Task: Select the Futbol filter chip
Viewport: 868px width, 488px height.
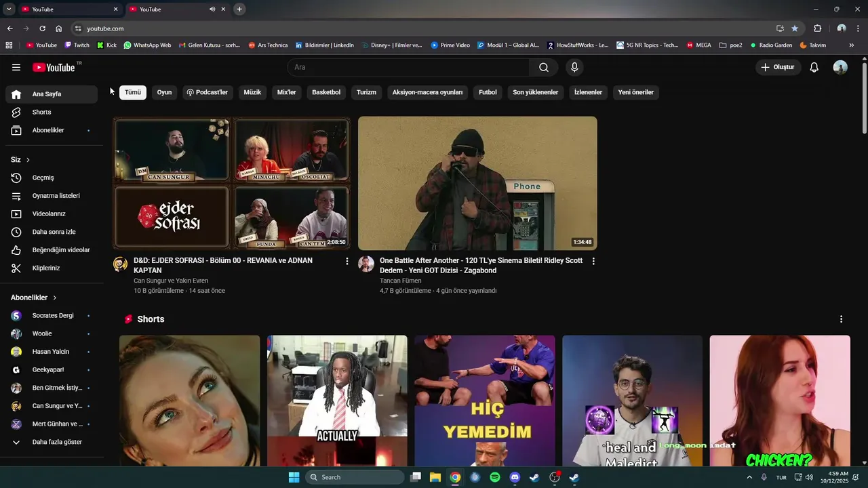Action: pos(488,92)
